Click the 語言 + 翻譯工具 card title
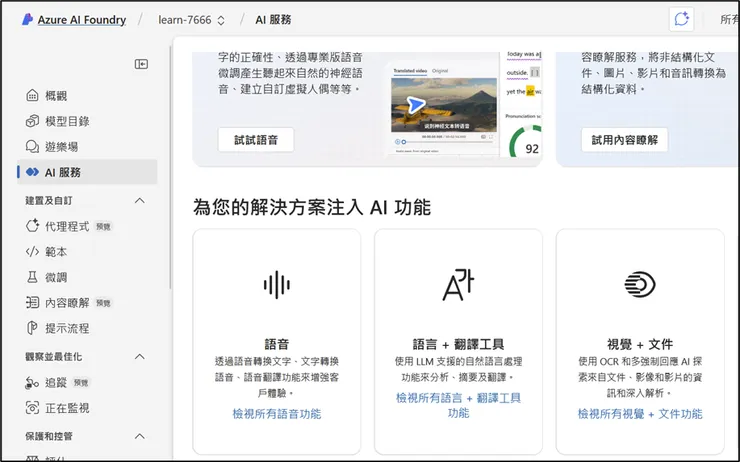740x462 pixels. 458,344
